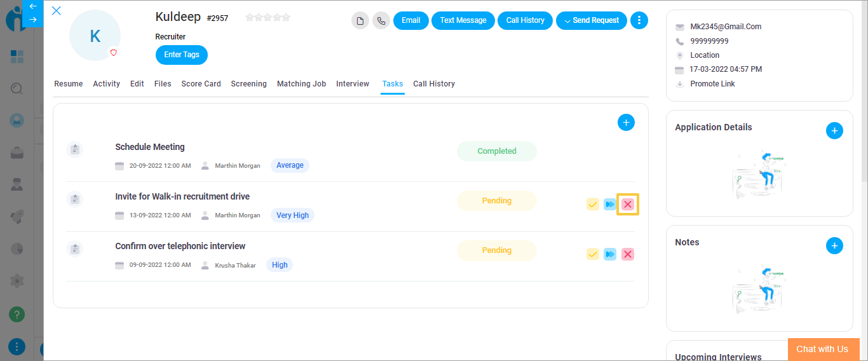Add a new task with plus icon

tap(626, 123)
